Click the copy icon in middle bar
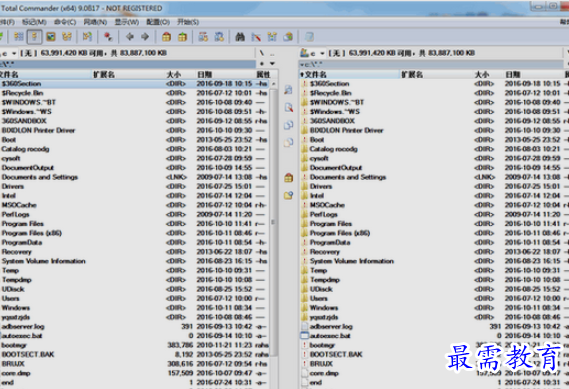 coord(288,124)
